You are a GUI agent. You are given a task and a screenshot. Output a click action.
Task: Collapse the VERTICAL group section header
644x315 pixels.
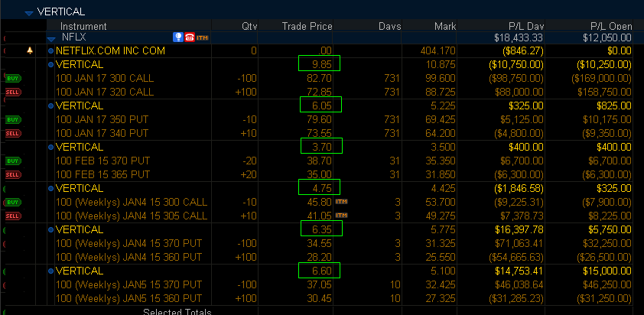pos(28,13)
